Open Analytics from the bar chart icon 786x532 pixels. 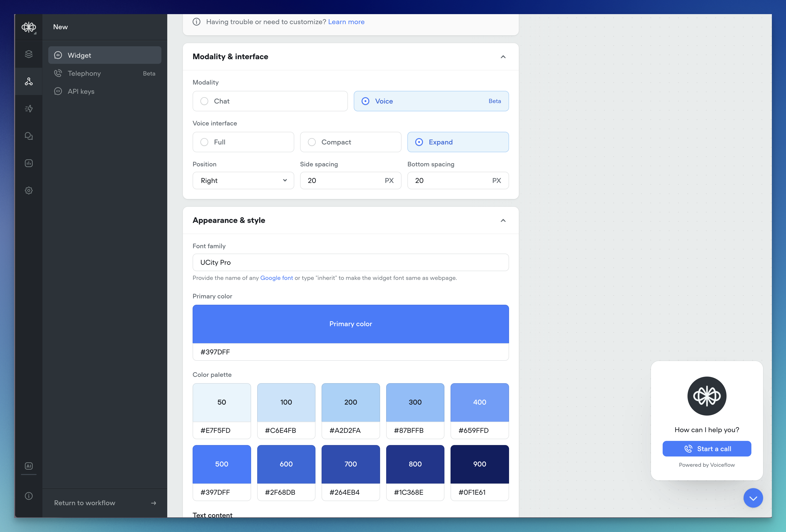29,163
